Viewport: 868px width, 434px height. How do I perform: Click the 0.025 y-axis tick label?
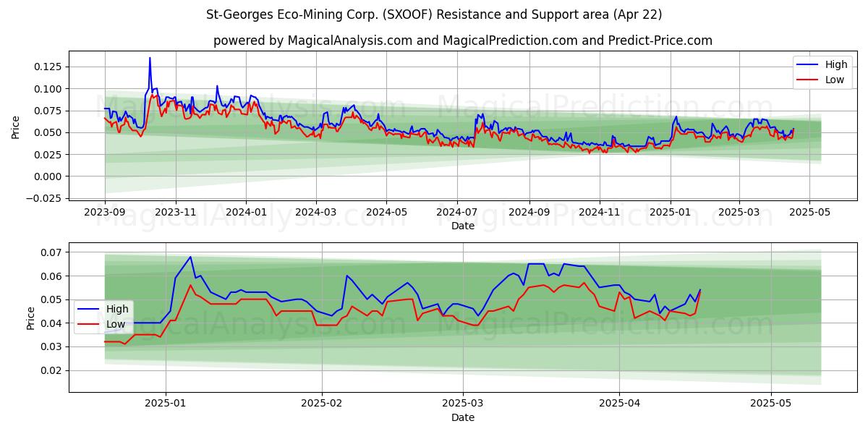point(49,155)
